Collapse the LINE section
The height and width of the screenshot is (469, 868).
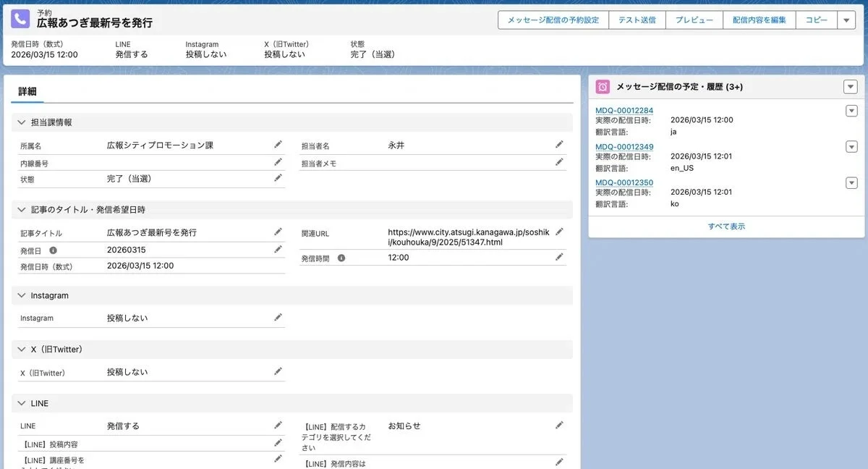pos(22,403)
